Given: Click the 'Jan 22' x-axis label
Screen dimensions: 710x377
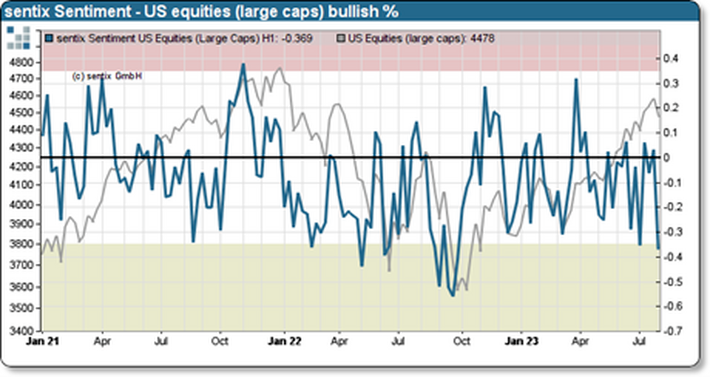Looking at the screenshot, I should point(284,340).
